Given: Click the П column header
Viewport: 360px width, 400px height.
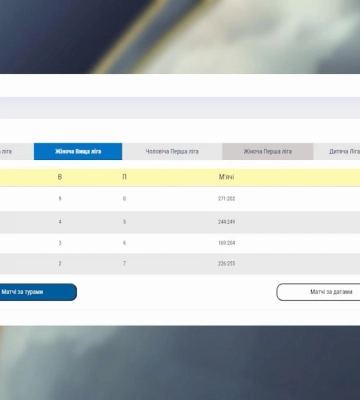Looking at the screenshot, I should tap(124, 177).
